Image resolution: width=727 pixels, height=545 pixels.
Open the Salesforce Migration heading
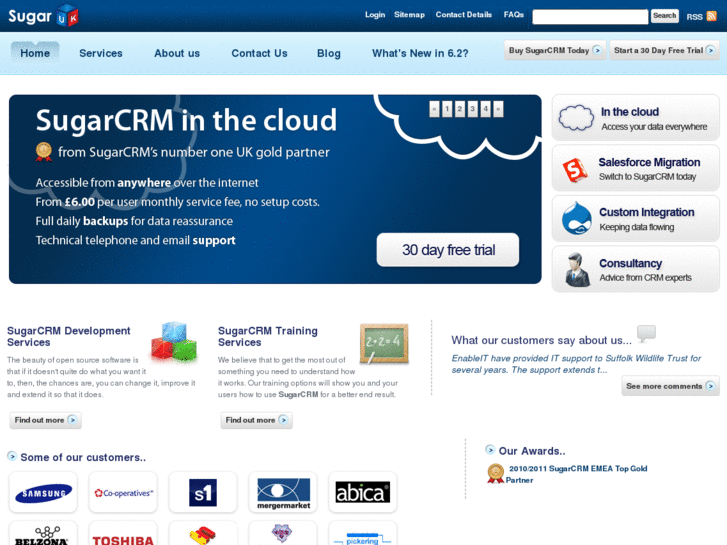tap(649, 162)
